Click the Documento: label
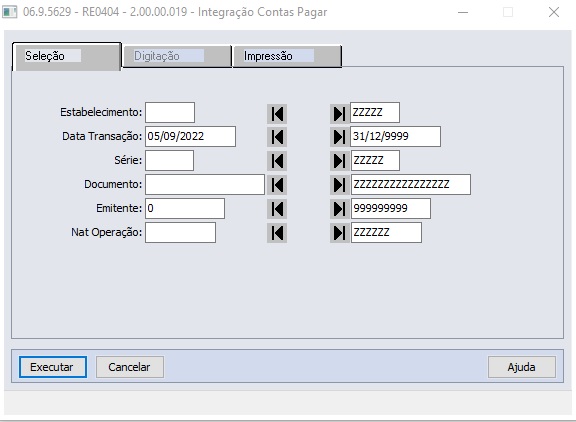This screenshot has width=576, height=422. click(113, 184)
